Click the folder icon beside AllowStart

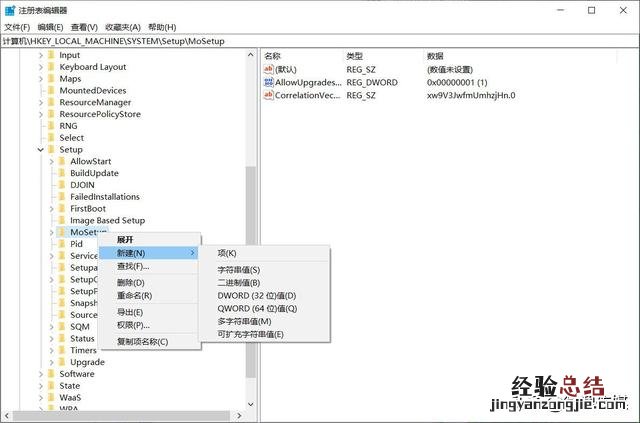(x=62, y=162)
